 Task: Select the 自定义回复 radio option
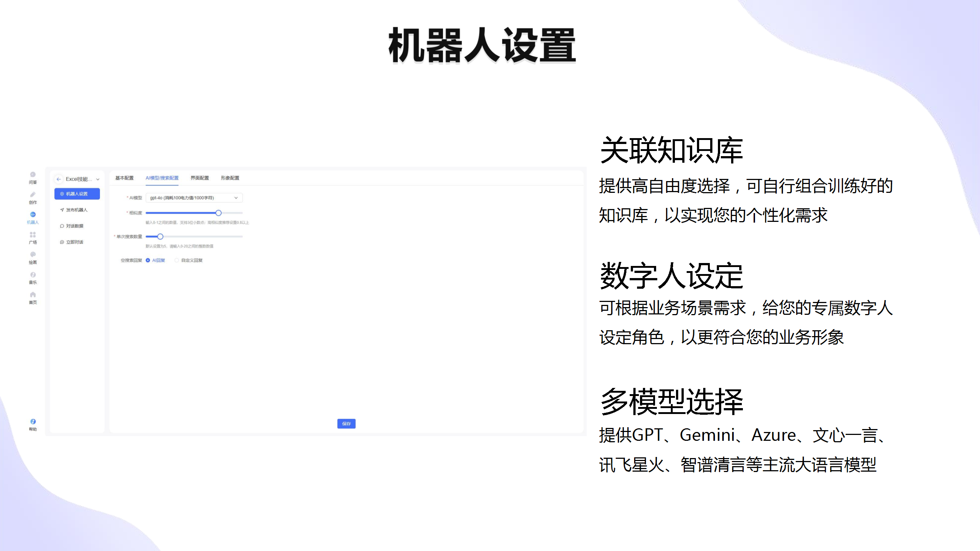(176, 260)
